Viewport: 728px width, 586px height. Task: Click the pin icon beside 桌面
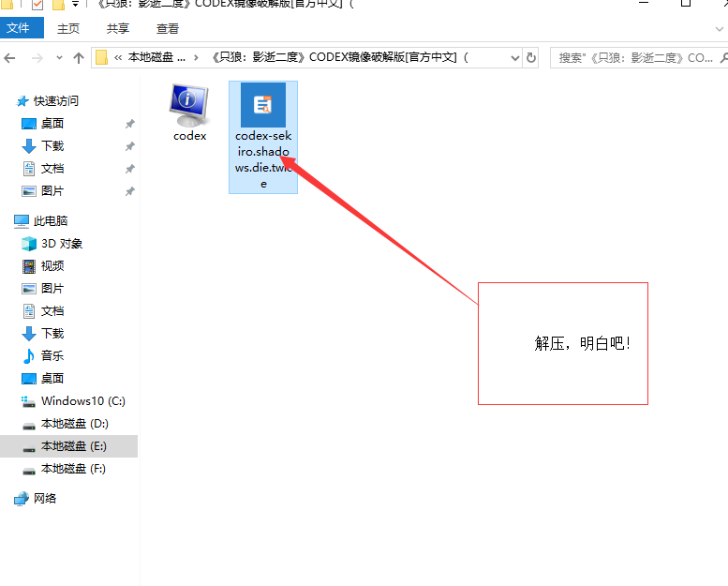(x=130, y=124)
